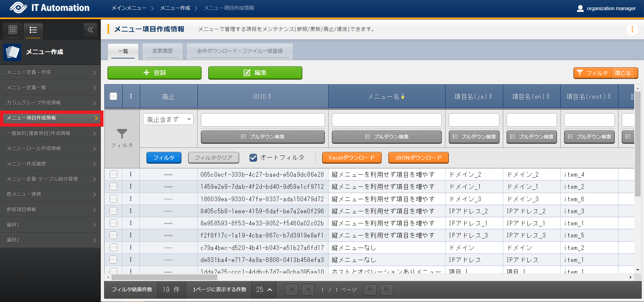Select the row with UUID 1459e2e9
The width and height of the screenshot is (644, 302).
click(x=114, y=186)
